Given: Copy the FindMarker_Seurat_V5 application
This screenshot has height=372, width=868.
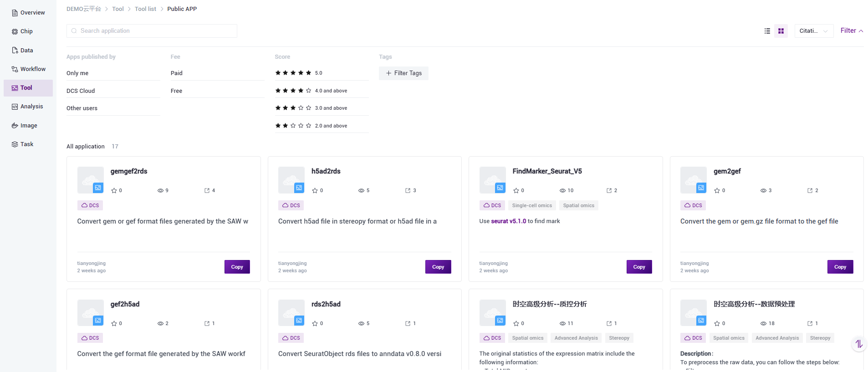Looking at the screenshot, I should [639, 267].
